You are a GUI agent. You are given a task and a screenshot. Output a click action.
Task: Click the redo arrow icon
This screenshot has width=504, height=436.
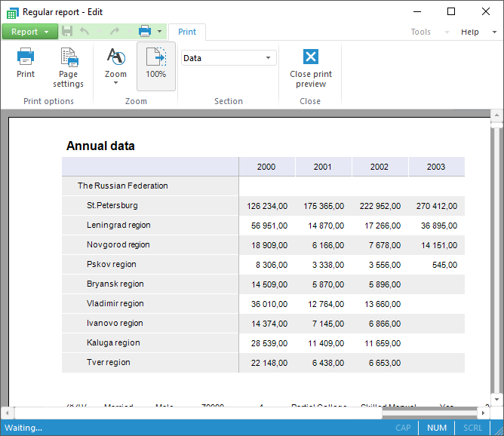point(114,32)
